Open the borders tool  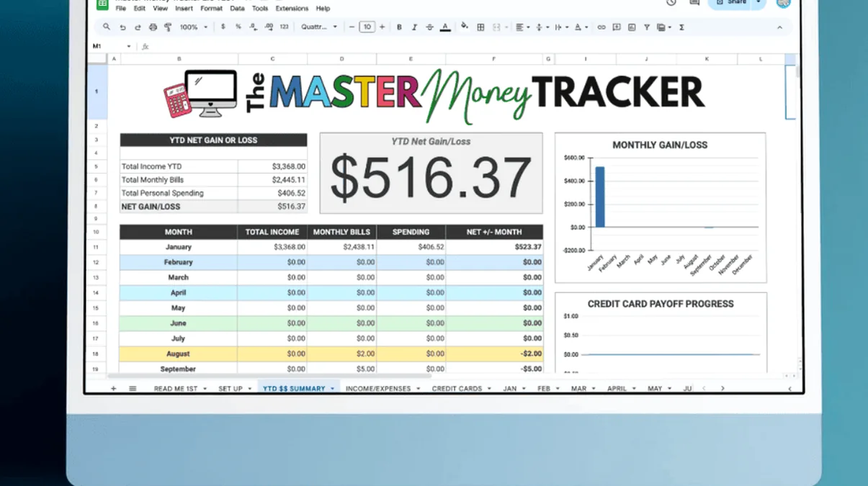point(480,27)
